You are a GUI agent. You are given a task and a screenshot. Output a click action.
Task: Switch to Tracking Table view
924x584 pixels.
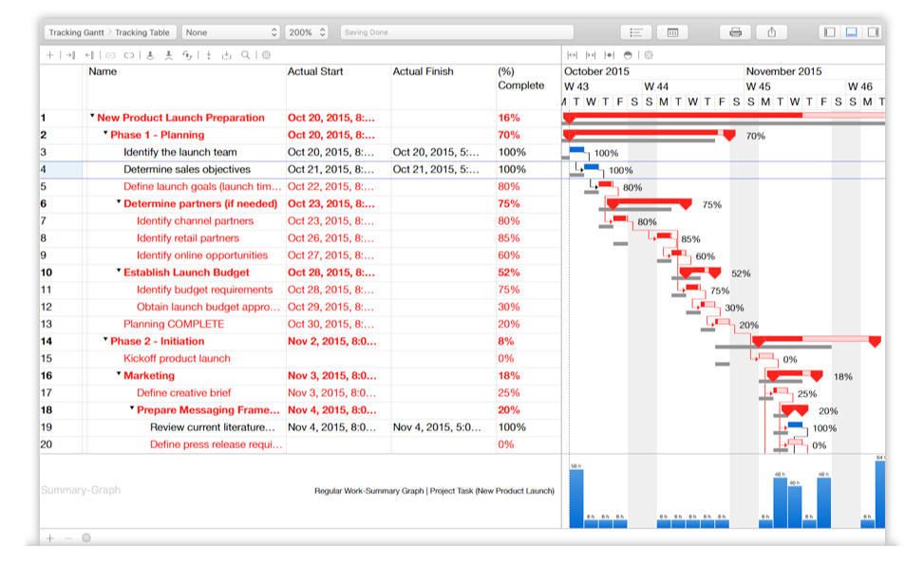tap(142, 32)
